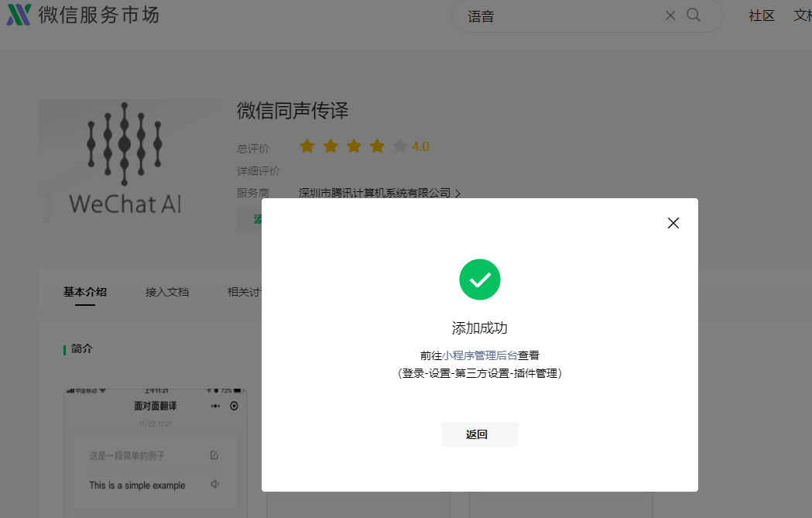Click the edit icon beside 这是一段简单的例子

coord(214,455)
